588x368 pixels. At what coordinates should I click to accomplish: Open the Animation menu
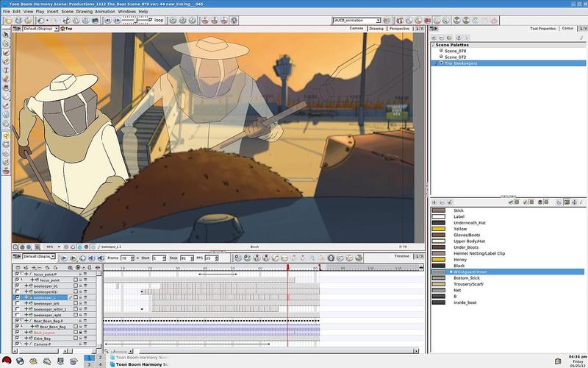pyautogui.click(x=105, y=11)
